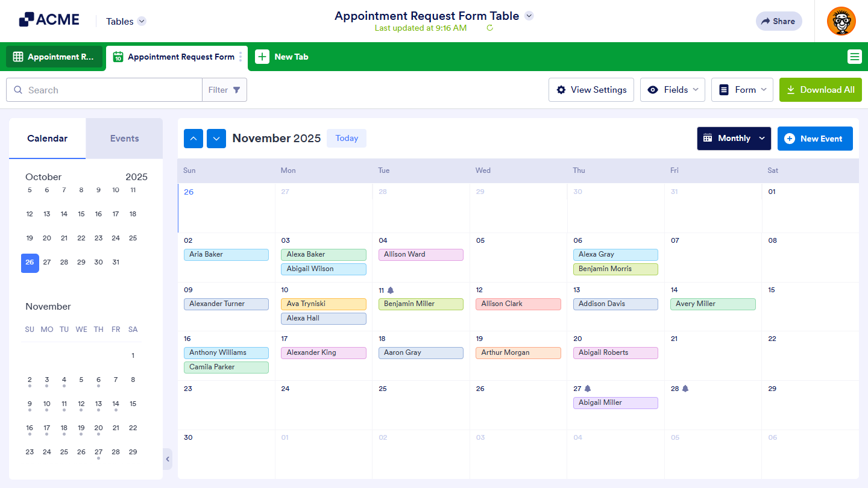The width and height of the screenshot is (868, 488).
Task: Switch to the Events tab
Action: pyautogui.click(x=124, y=138)
